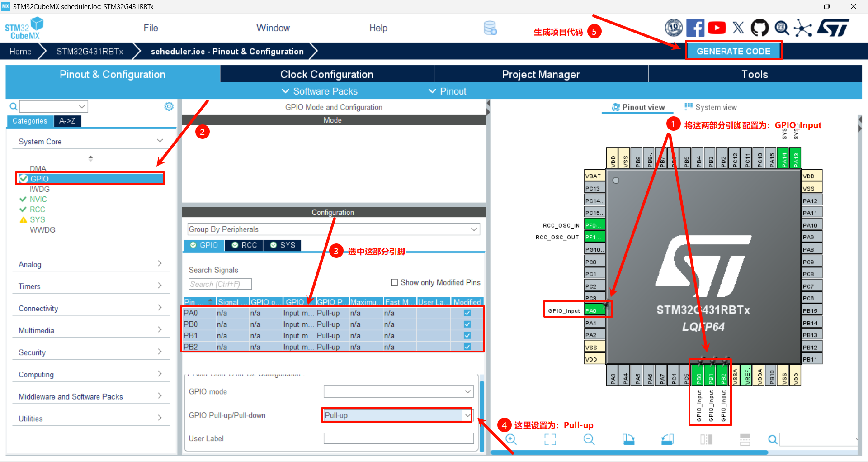Screen dimensions: 868x462
Task: Open the GPIO Pull-up/Pull-down dropdown
Action: click(397, 415)
